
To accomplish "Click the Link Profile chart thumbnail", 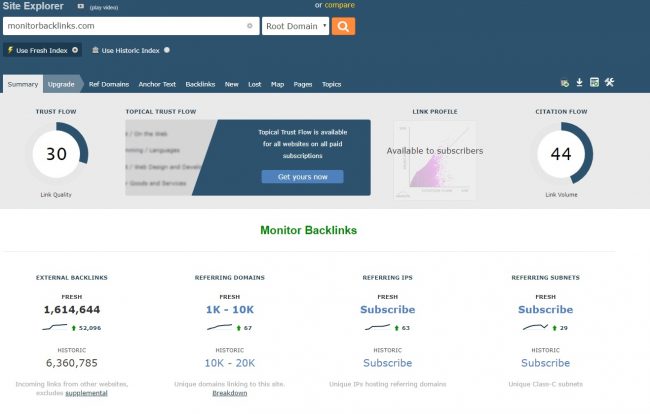I will click(434, 160).
